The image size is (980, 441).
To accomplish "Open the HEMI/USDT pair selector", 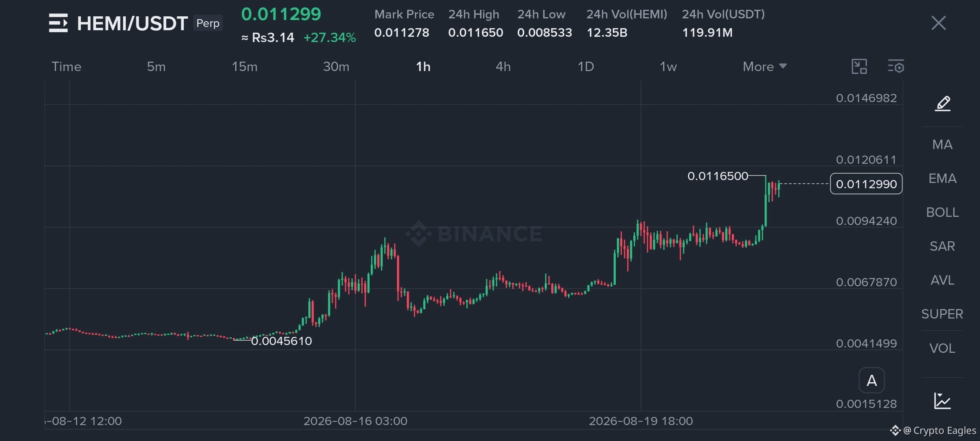I will coord(132,23).
